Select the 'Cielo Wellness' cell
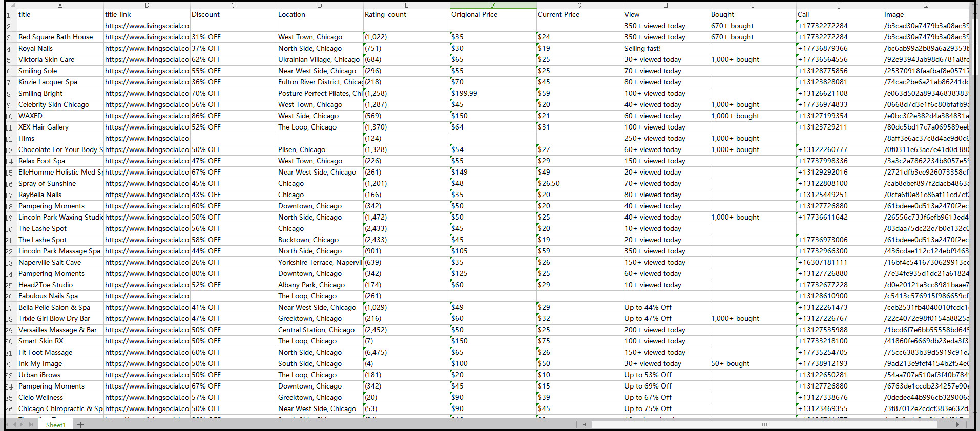The image size is (980, 431). click(60, 398)
